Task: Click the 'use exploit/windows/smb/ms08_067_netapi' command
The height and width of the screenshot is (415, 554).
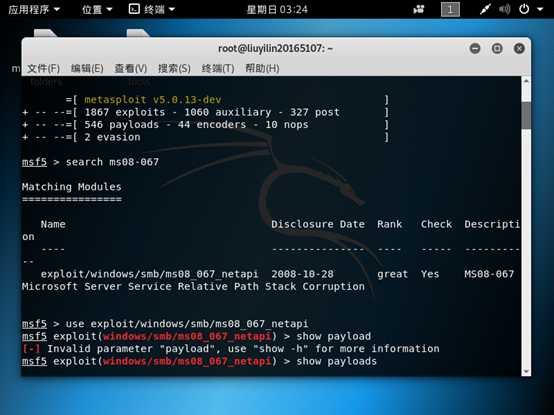Action: (x=187, y=324)
